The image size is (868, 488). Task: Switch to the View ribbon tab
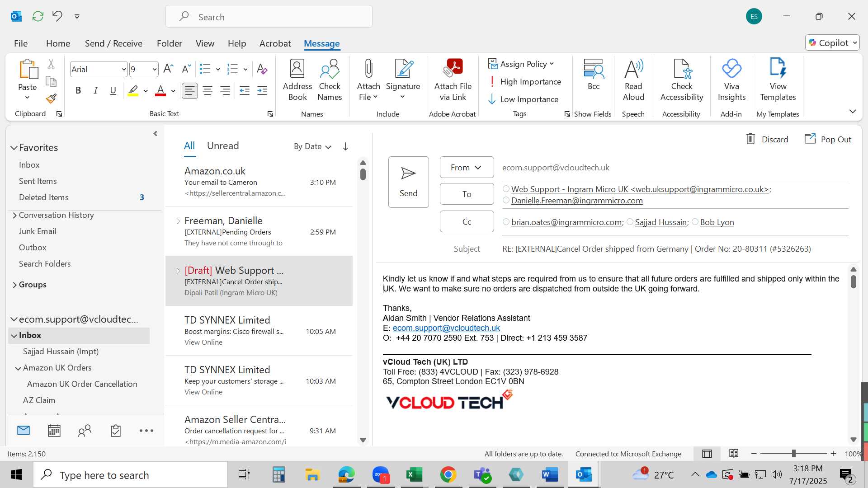tap(205, 43)
